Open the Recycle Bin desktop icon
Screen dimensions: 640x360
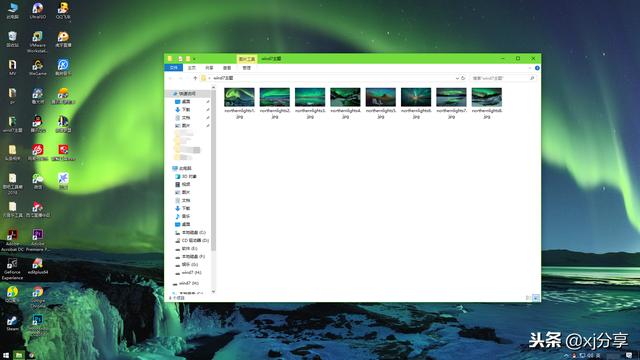click(13, 39)
